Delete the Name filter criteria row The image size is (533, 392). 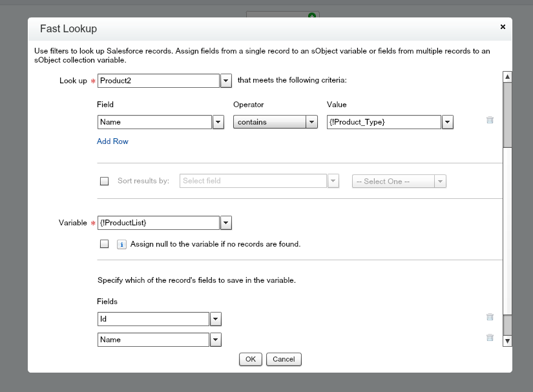pos(490,120)
